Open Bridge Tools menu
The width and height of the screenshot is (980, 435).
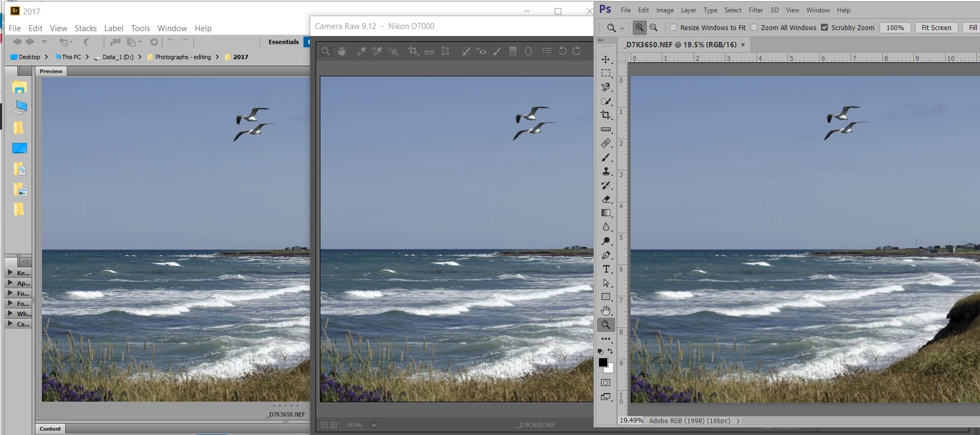[140, 28]
